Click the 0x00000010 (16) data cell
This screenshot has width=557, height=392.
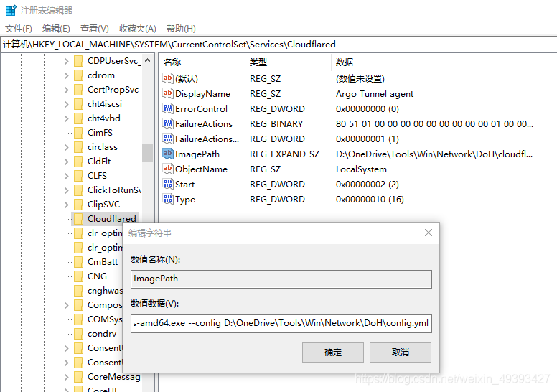click(x=370, y=200)
